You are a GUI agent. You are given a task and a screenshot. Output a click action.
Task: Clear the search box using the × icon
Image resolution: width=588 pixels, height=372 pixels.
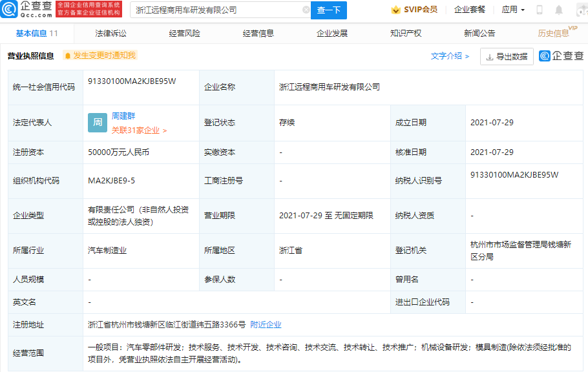tap(307, 10)
